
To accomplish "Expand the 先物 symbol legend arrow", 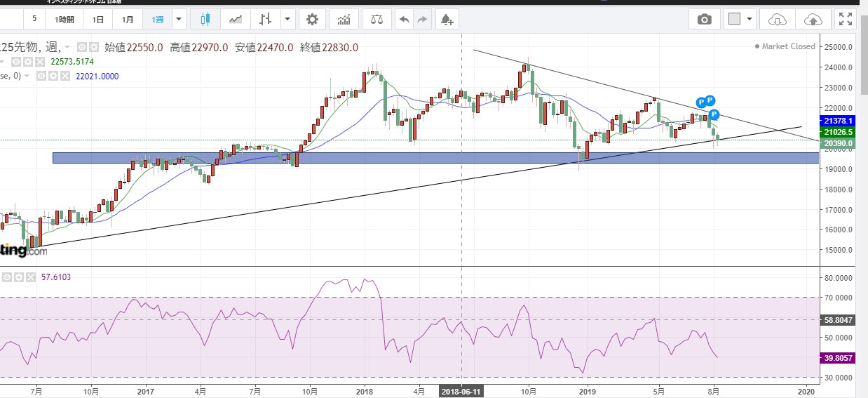I will [68, 48].
